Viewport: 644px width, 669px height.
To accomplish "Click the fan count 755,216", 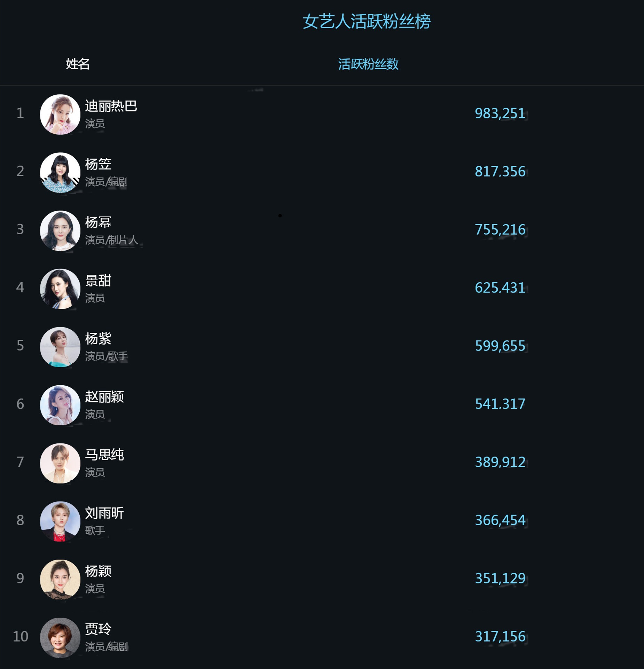I will [x=500, y=230].
